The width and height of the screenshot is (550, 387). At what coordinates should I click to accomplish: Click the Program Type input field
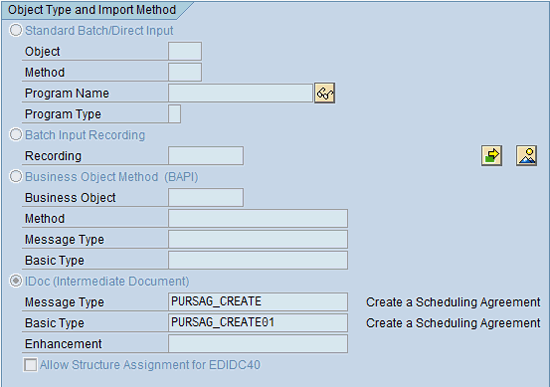175,114
